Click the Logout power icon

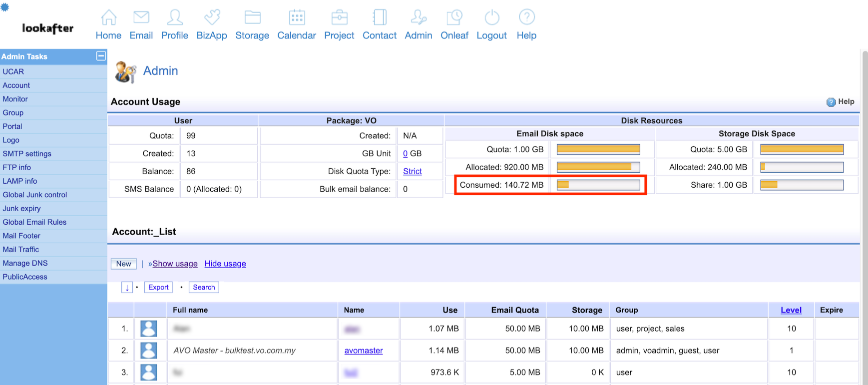coord(491,17)
